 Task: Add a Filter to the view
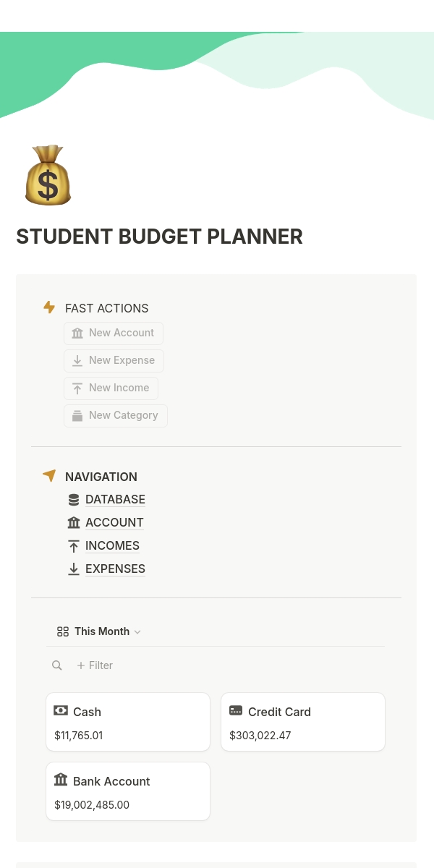(x=95, y=665)
